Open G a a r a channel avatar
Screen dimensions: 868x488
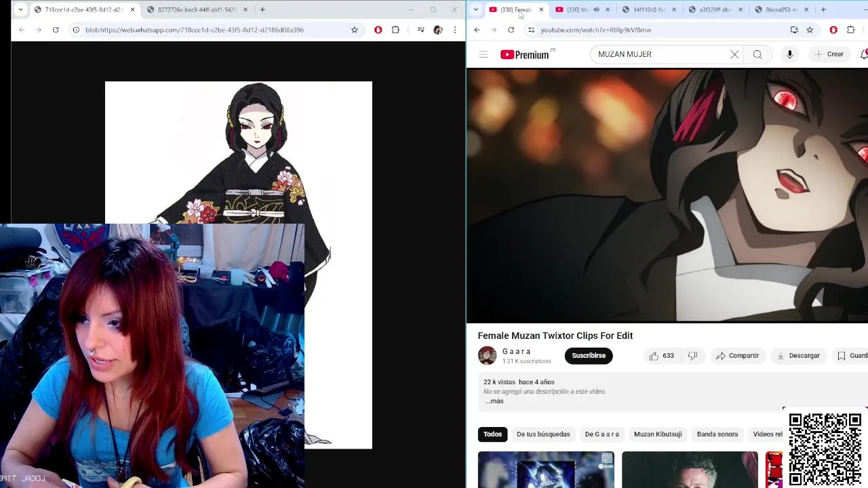[x=487, y=355]
